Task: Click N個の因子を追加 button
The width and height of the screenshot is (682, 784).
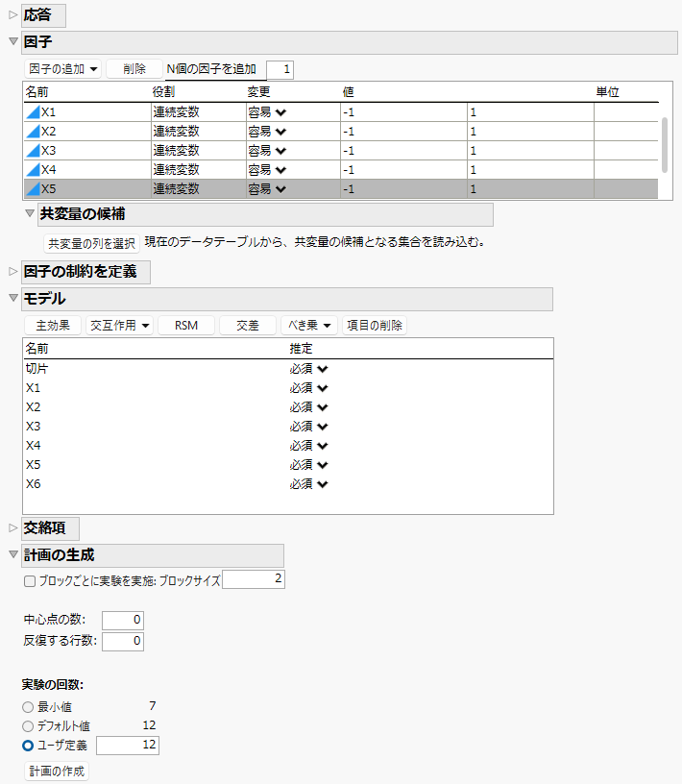Action: point(211,69)
